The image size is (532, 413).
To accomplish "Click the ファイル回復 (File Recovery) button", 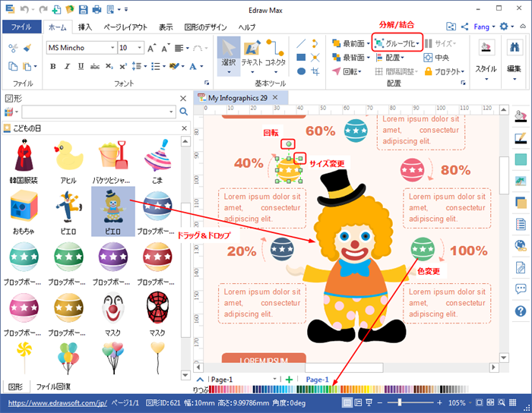I will point(58,386).
